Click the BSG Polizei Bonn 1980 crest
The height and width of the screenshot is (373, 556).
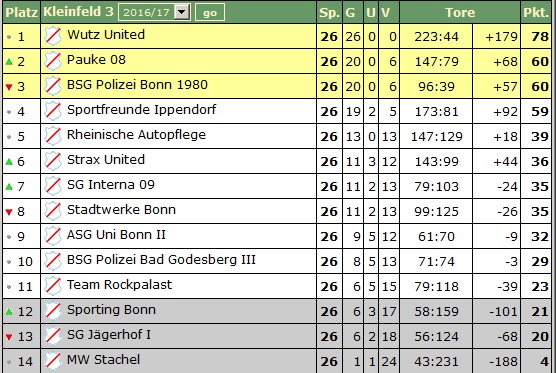coord(53,86)
